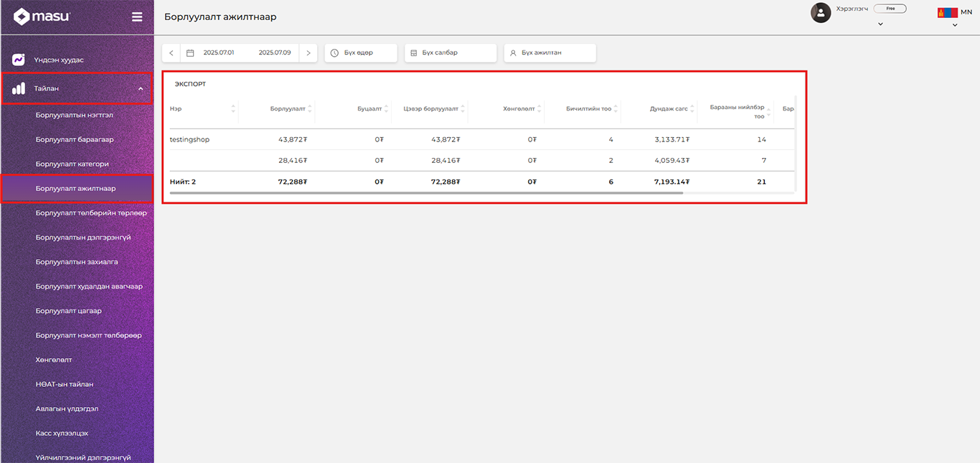
Task: Open the Бүх ажилтан employee filter
Action: [x=550, y=53]
